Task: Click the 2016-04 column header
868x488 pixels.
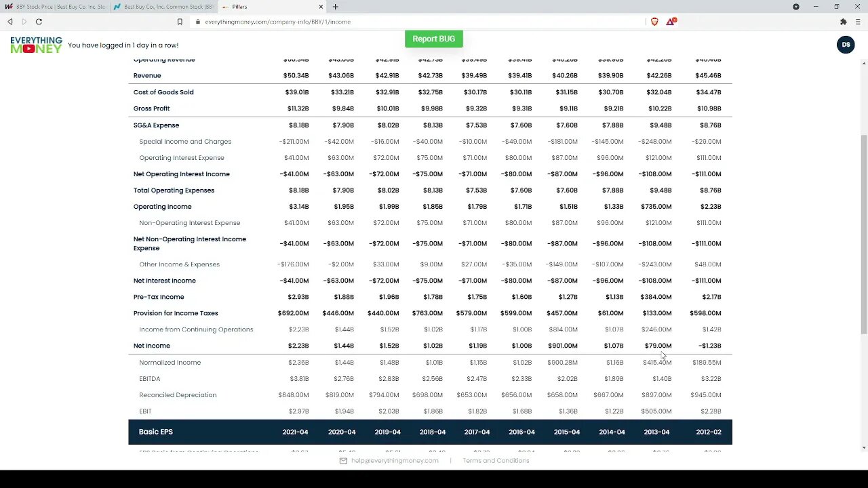Action: pyautogui.click(x=521, y=432)
